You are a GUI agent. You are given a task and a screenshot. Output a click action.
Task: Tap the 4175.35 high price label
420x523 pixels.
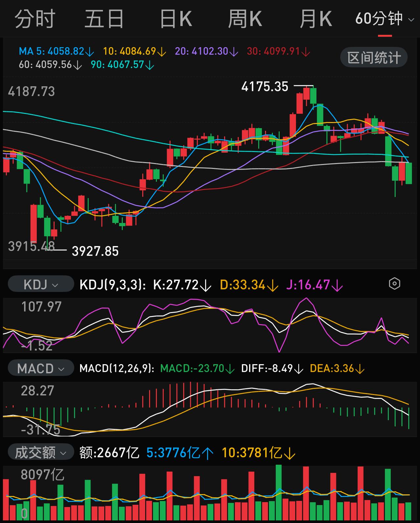(x=265, y=87)
